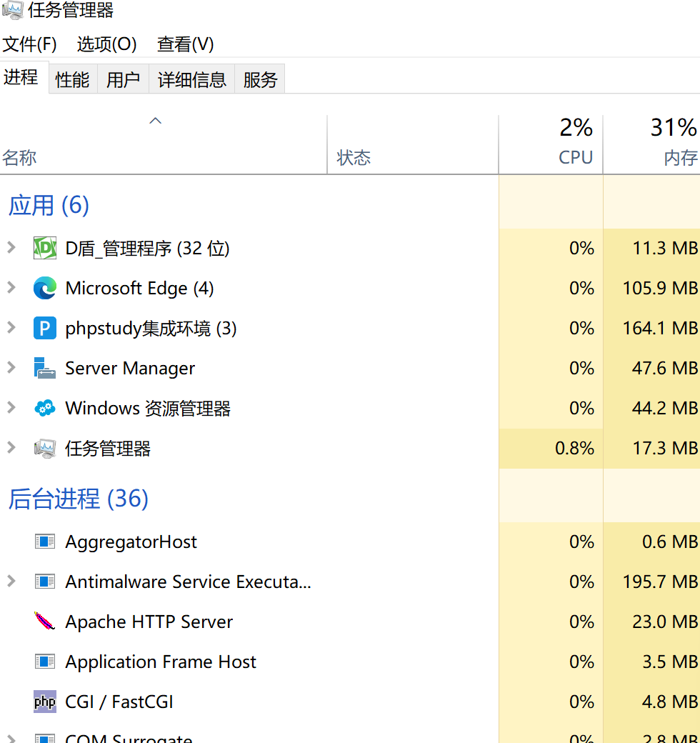Switch to the 服务 tab
This screenshot has height=743, width=700.
[260, 79]
